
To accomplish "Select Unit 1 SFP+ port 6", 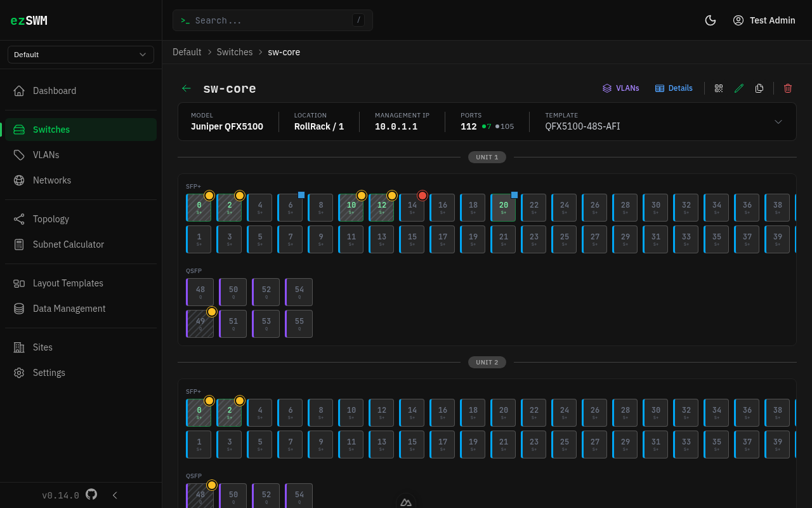I will click(x=290, y=208).
